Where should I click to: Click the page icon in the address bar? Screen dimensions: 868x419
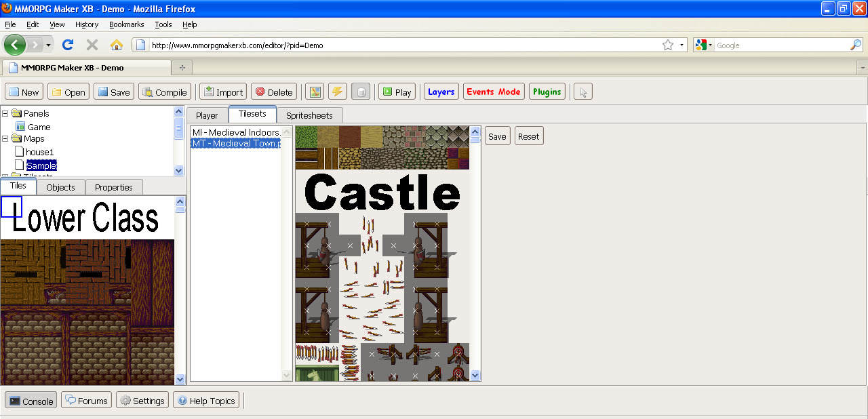point(140,45)
